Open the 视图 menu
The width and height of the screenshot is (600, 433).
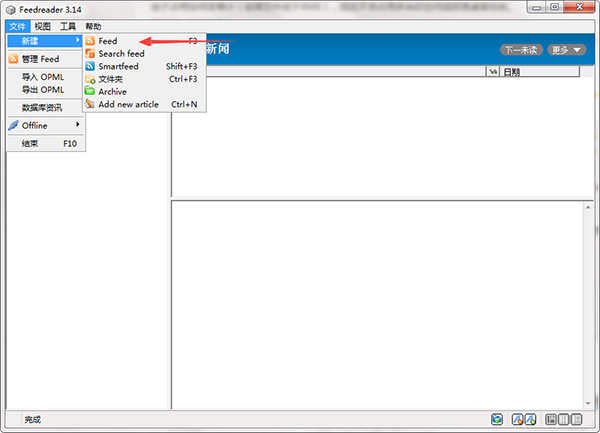pyautogui.click(x=41, y=26)
